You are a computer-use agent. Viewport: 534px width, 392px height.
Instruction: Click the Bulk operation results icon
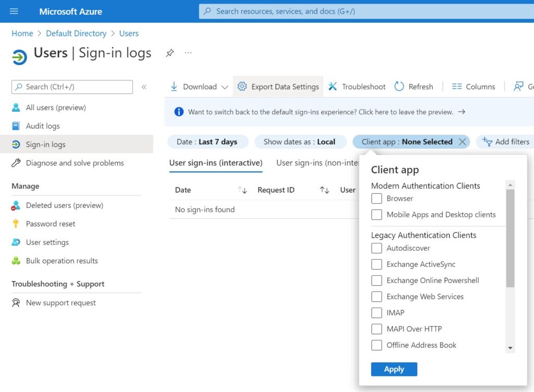click(x=16, y=261)
